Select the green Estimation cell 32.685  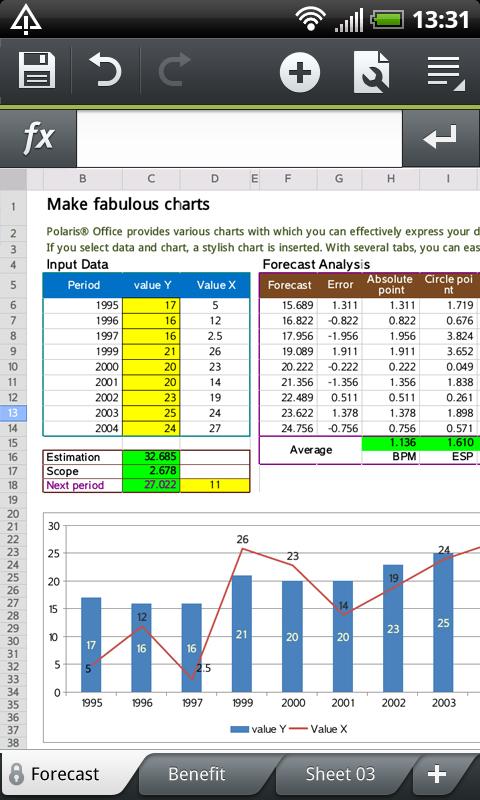(151, 457)
